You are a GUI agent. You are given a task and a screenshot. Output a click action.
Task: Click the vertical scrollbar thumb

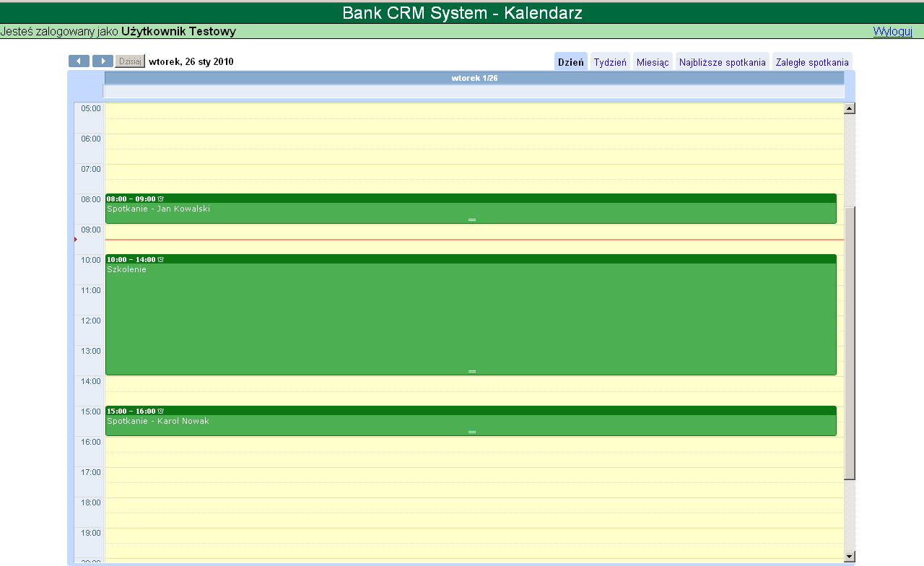click(x=850, y=343)
